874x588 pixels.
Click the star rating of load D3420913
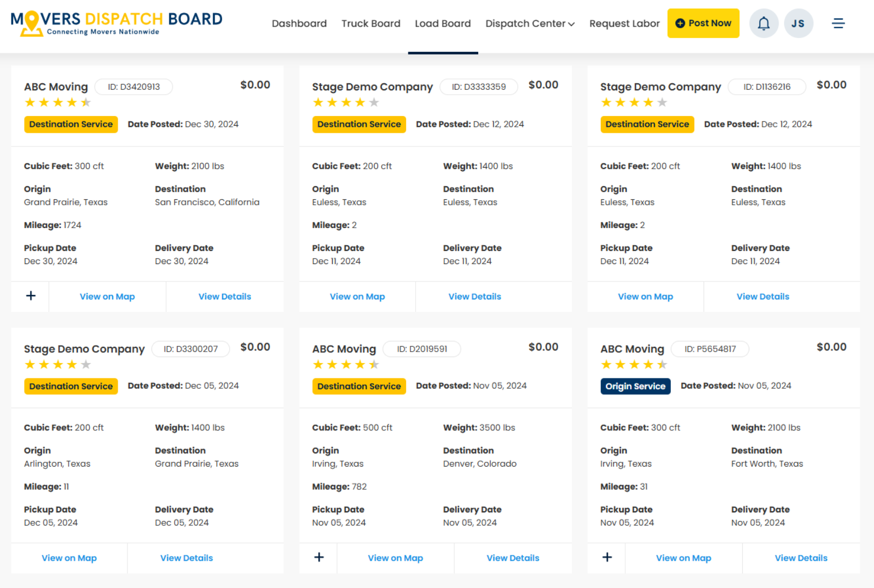pos(57,102)
